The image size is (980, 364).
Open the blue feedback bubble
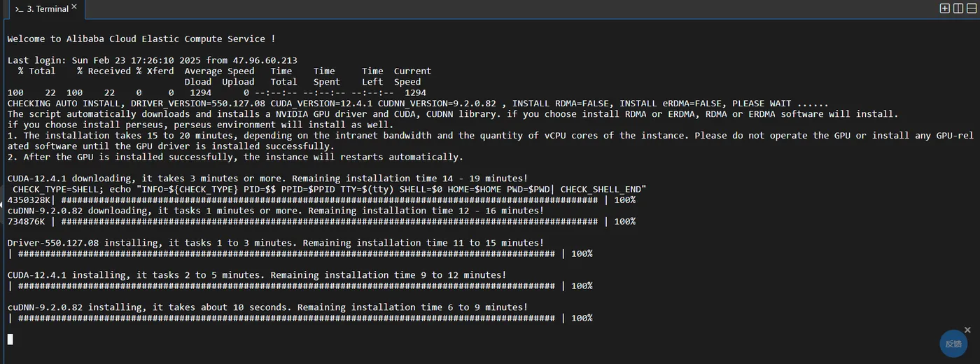point(953,344)
